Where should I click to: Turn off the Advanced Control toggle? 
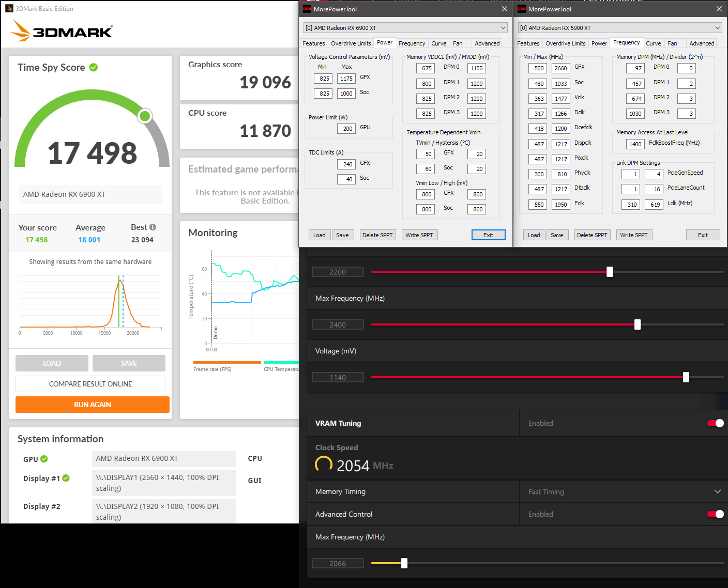point(716,514)
